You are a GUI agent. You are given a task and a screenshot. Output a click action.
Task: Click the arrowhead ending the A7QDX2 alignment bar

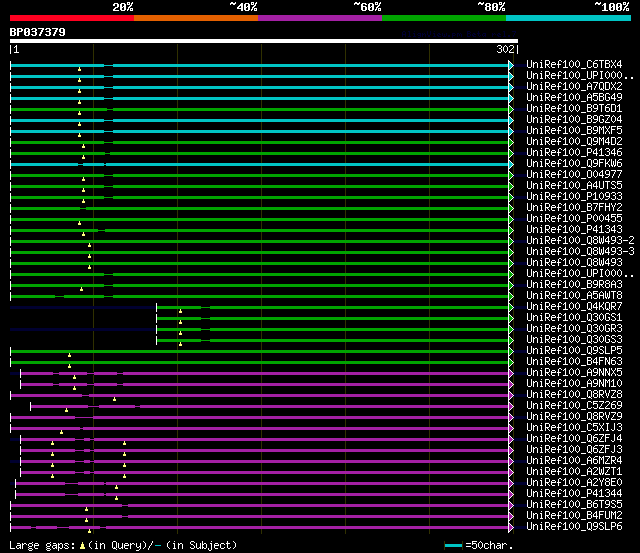[x=511, y=87]
